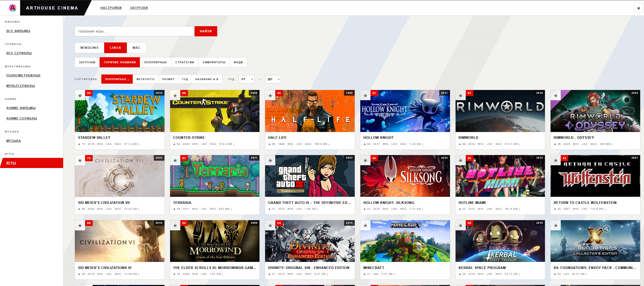Open the Half-Life cover image
This screenshot has height=286, width=644.
[310, 111]
